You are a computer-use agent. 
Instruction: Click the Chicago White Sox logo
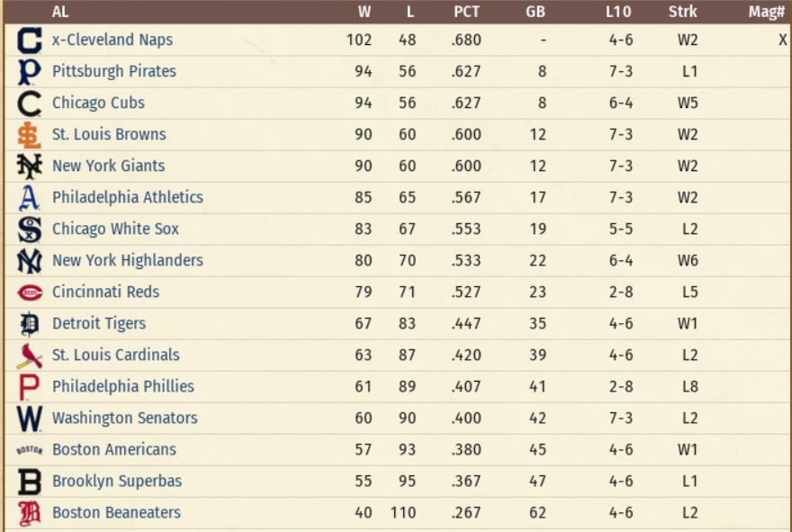[30, 230]
